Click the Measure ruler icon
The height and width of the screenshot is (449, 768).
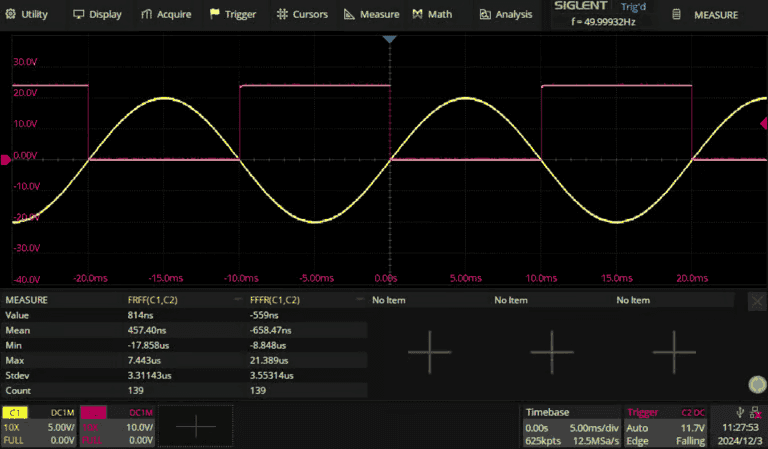pyautogui.click(x=349, y=14)
